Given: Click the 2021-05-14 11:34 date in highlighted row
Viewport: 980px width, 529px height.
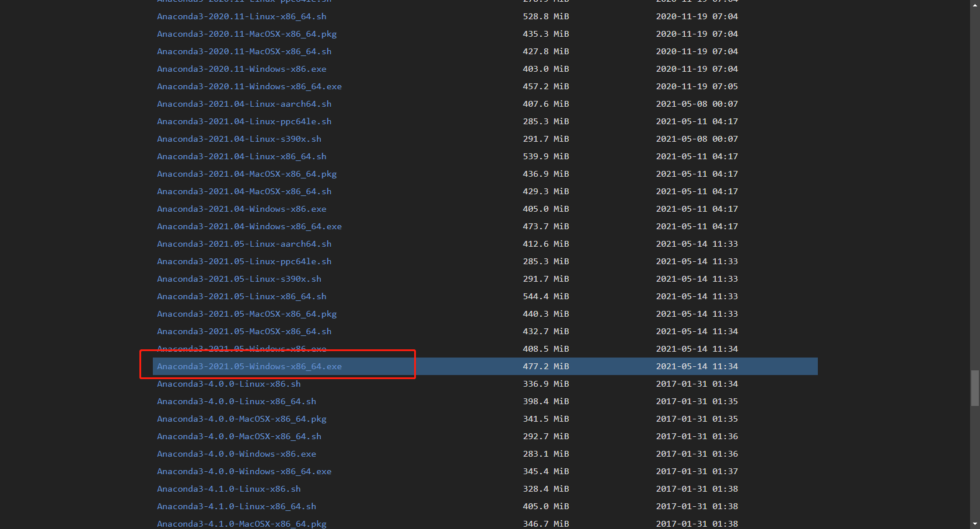Looking at the screenshot, I should 696,366.
